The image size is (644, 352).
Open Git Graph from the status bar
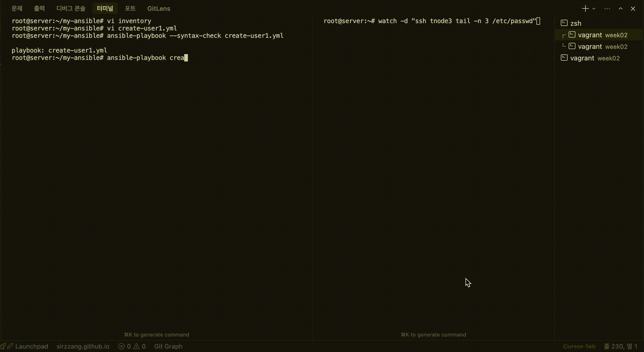168,346
